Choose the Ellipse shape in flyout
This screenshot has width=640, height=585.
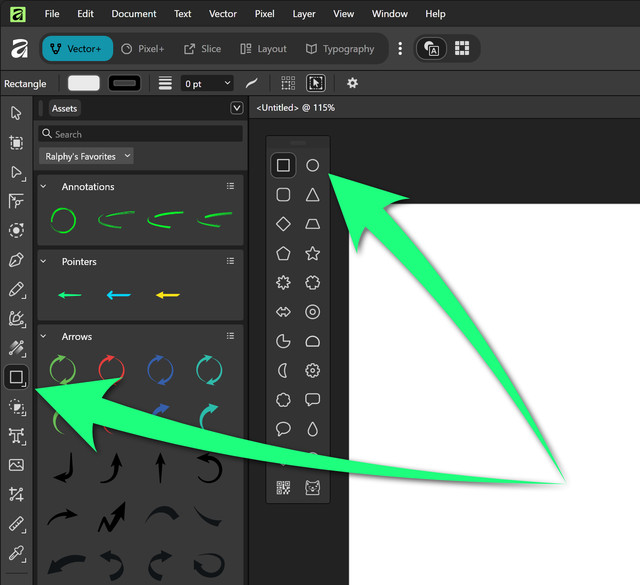313,165
